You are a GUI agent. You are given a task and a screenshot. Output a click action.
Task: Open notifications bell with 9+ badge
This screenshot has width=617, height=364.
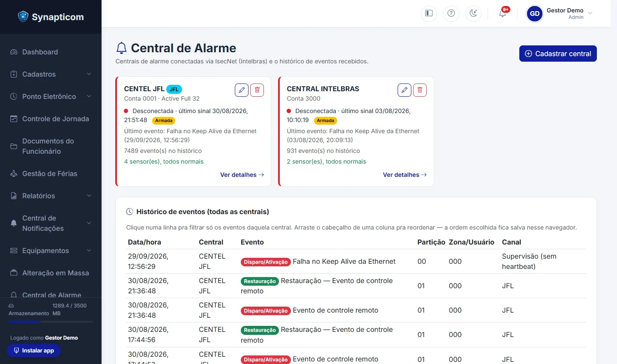point(503,13)
